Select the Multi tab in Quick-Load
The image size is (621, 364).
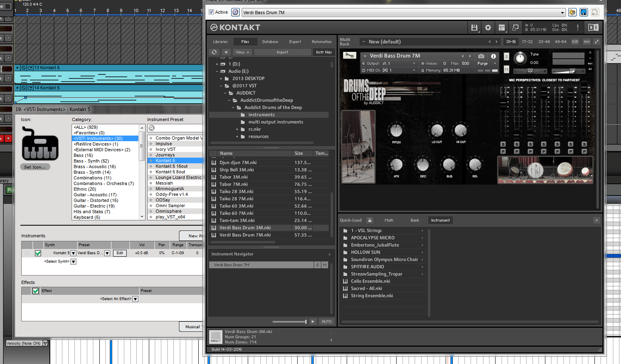coord(389,220)
